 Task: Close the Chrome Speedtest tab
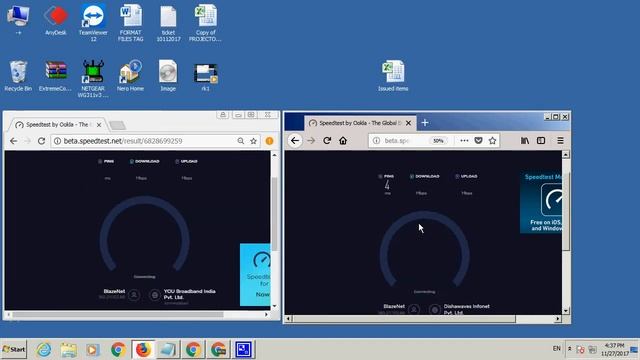99,125
